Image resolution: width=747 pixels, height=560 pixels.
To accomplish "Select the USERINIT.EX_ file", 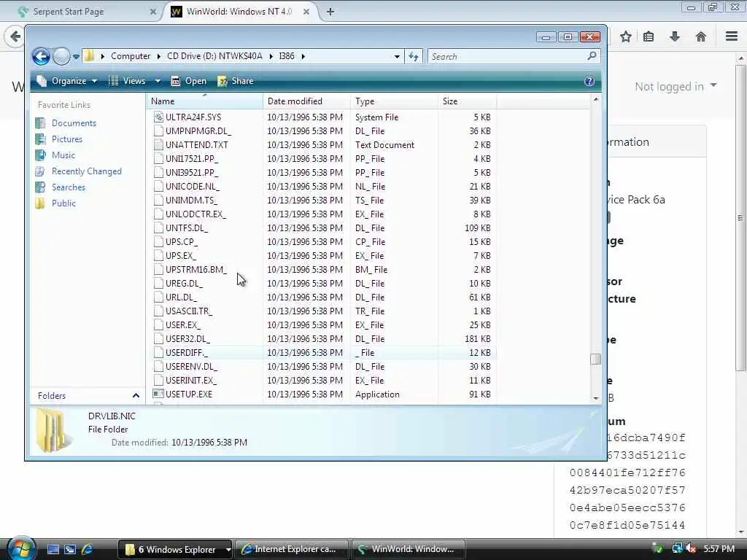I will pos(191,380).
